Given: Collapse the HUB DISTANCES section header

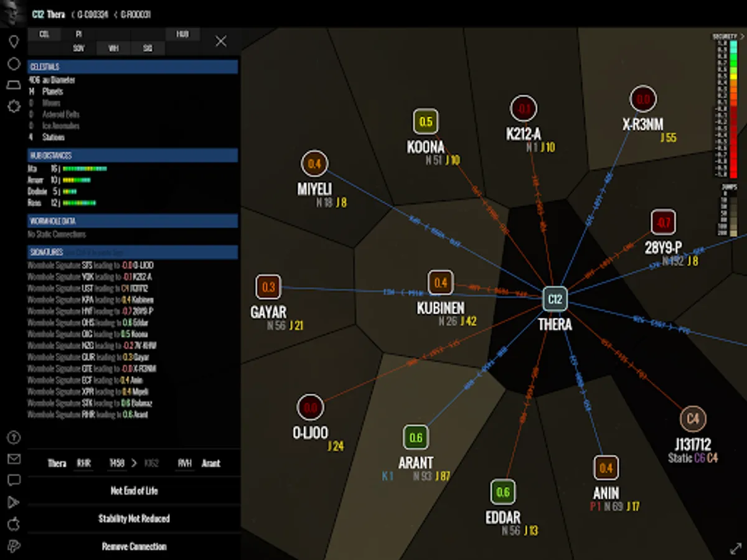Looking at the screenshot, I should click(x=133, y=156).
